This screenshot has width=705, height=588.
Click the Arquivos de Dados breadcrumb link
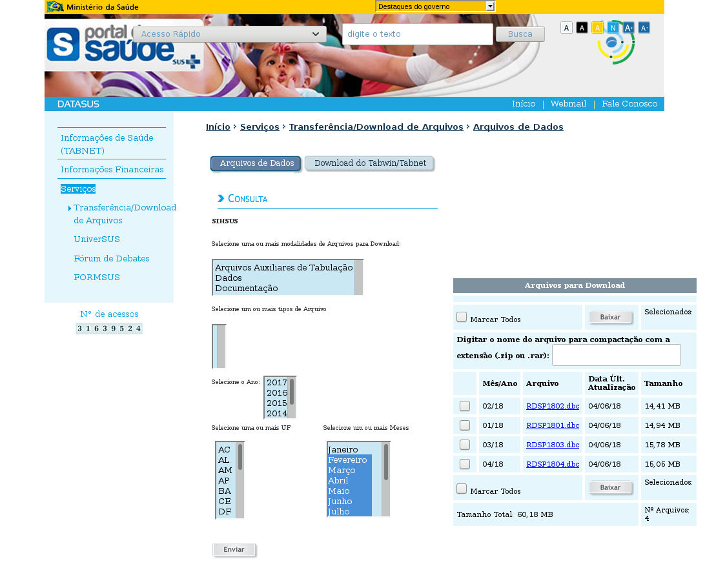coord(518,127)
